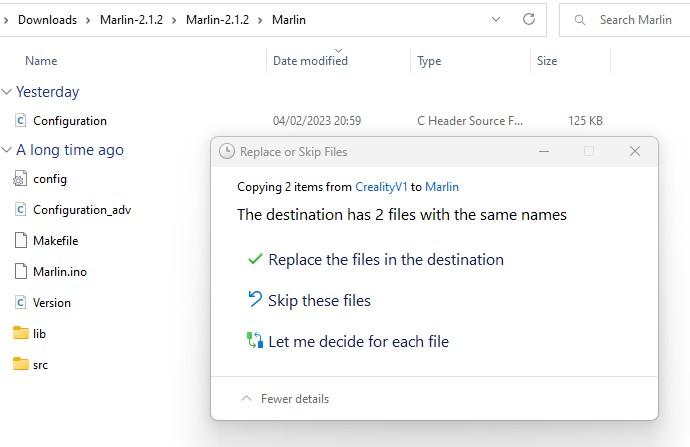Click the Configuration_adv file icon

(x=21, y=210)
